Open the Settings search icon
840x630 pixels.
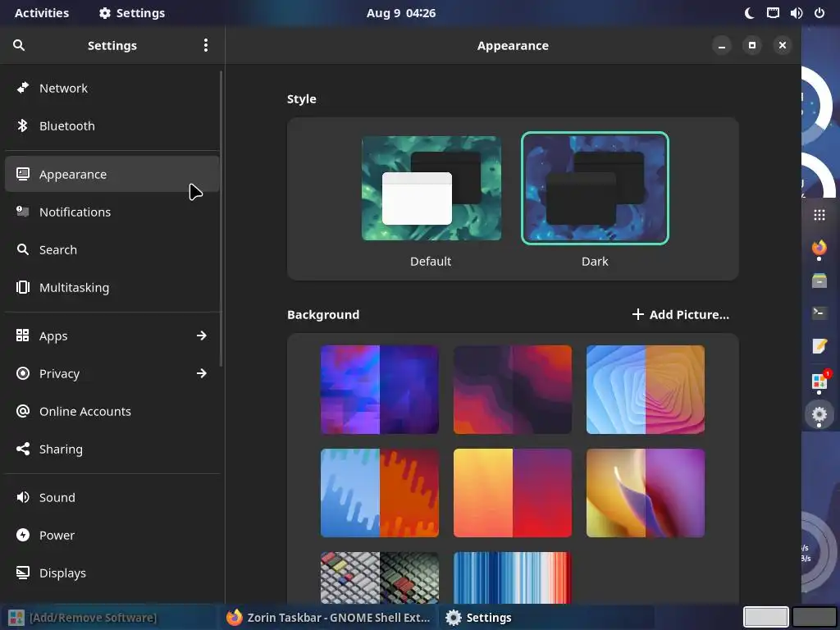pos(19,46)
